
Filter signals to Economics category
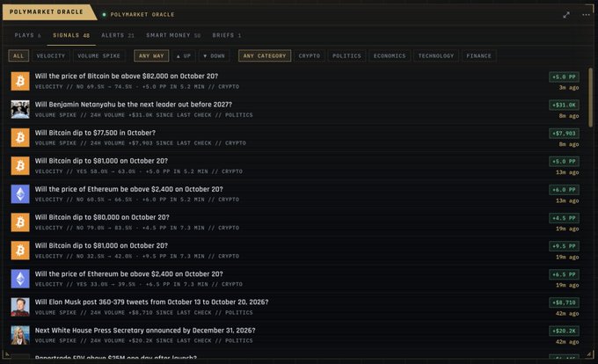[x=390, y=56]
